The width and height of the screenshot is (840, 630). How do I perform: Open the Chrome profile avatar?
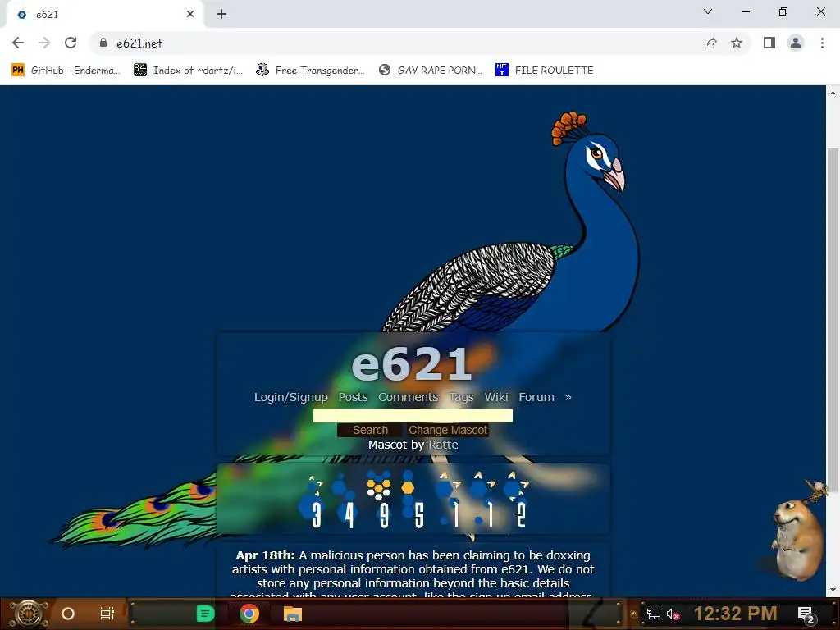(x=796, y=43)
